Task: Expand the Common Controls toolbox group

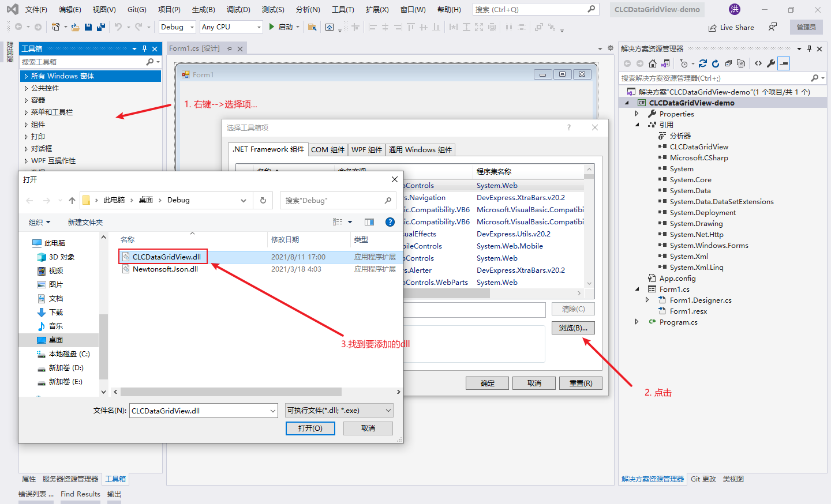Action: pos(26,88)
